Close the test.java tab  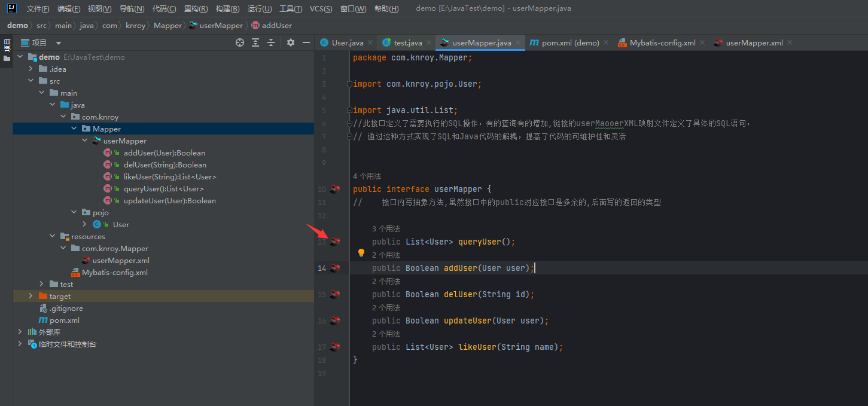[429, 43]
